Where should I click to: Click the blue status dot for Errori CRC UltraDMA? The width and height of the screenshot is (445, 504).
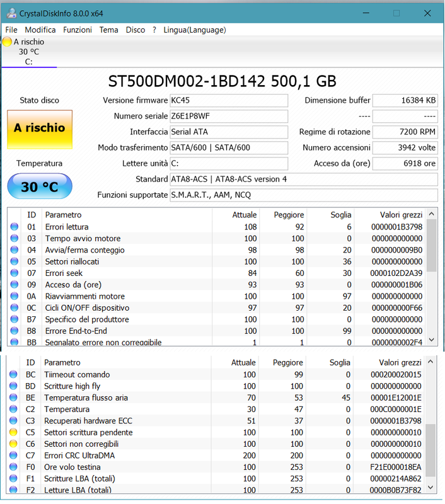tap(13, 455)
